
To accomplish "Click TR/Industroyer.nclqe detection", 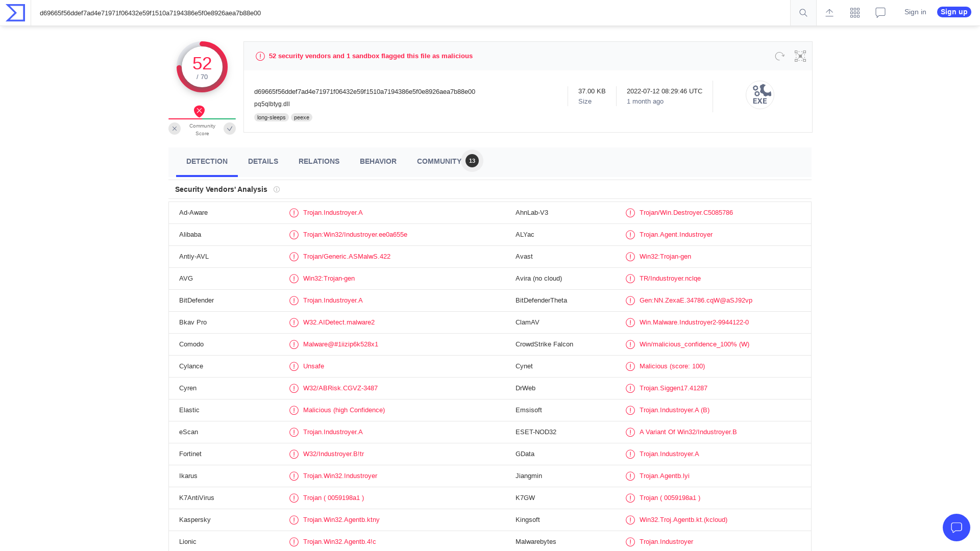I will pos(670,279).
